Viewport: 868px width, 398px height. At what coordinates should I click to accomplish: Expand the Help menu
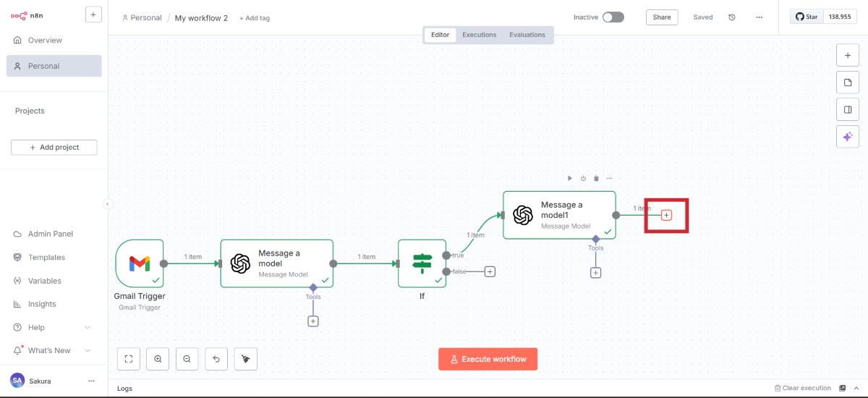[88, 327]
